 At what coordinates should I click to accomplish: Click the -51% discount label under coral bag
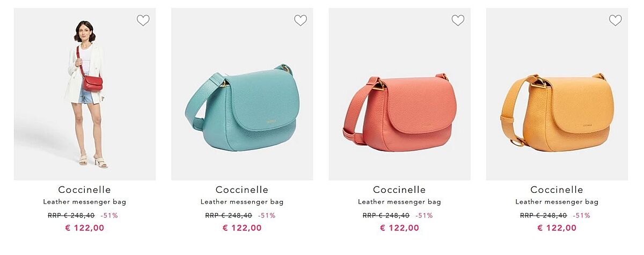point(424,215)
